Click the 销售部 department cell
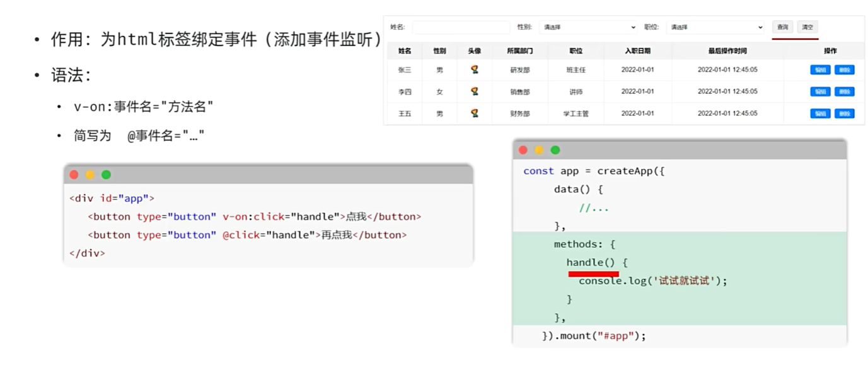The height and width of the screenshot is (385, 868). (520, 92)
